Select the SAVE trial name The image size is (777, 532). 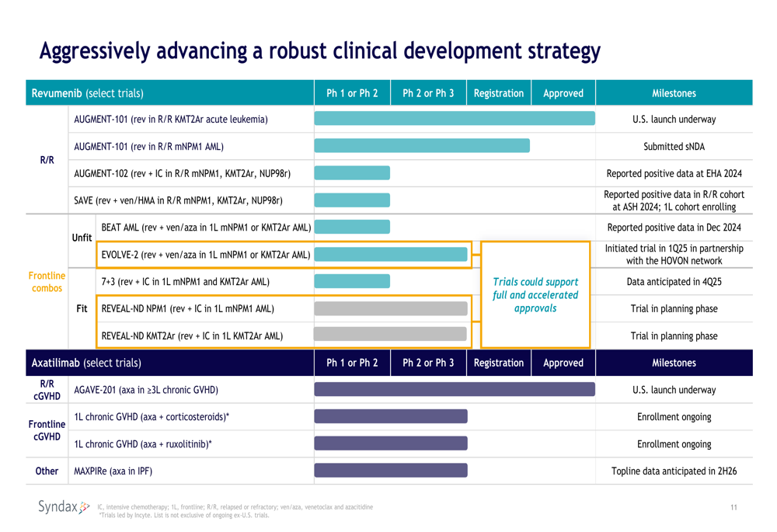point(179,200)
